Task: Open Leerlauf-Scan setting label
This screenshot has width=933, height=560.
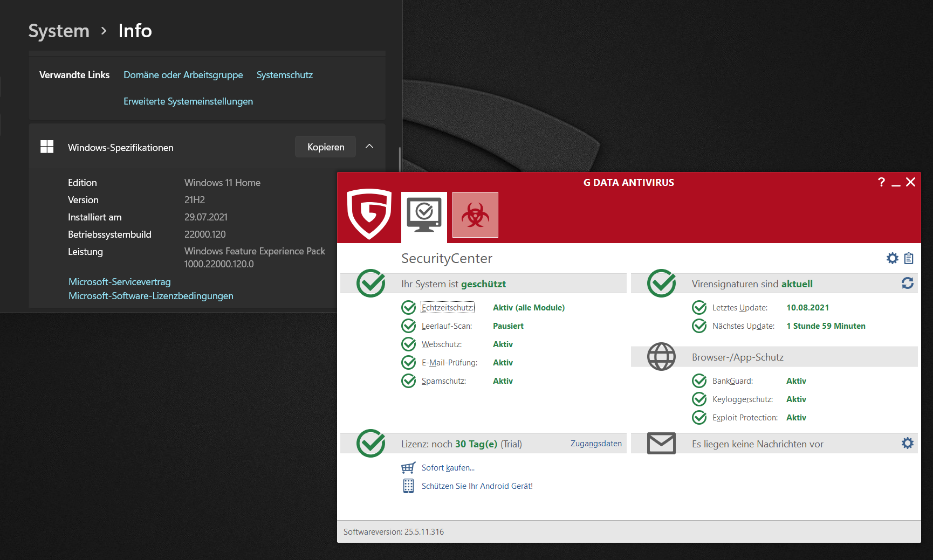Action: point(447,326)
